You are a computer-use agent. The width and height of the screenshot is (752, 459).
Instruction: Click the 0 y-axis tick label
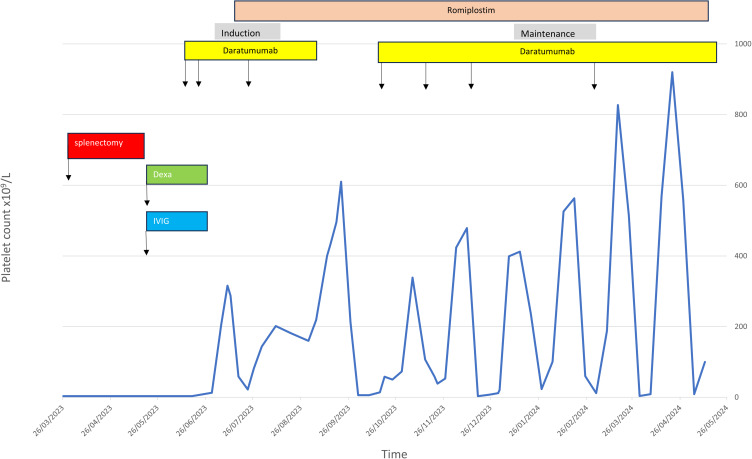coord(735,397)
